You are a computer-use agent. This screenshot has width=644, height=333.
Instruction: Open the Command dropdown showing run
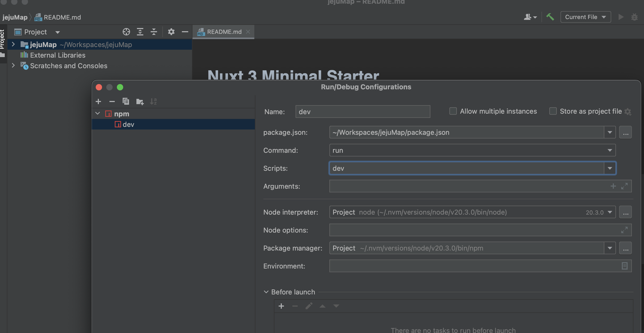610,150
